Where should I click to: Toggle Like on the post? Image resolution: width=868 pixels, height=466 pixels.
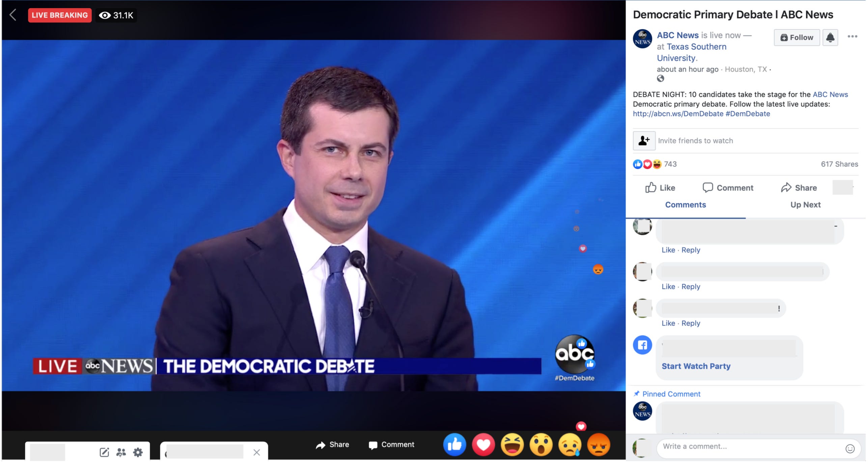(x=660, y=187)
